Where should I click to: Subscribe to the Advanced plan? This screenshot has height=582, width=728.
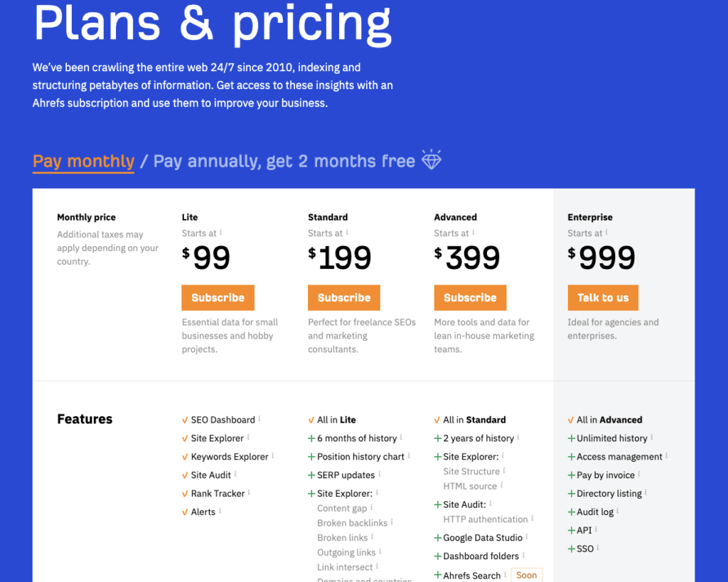coord(470,298)
